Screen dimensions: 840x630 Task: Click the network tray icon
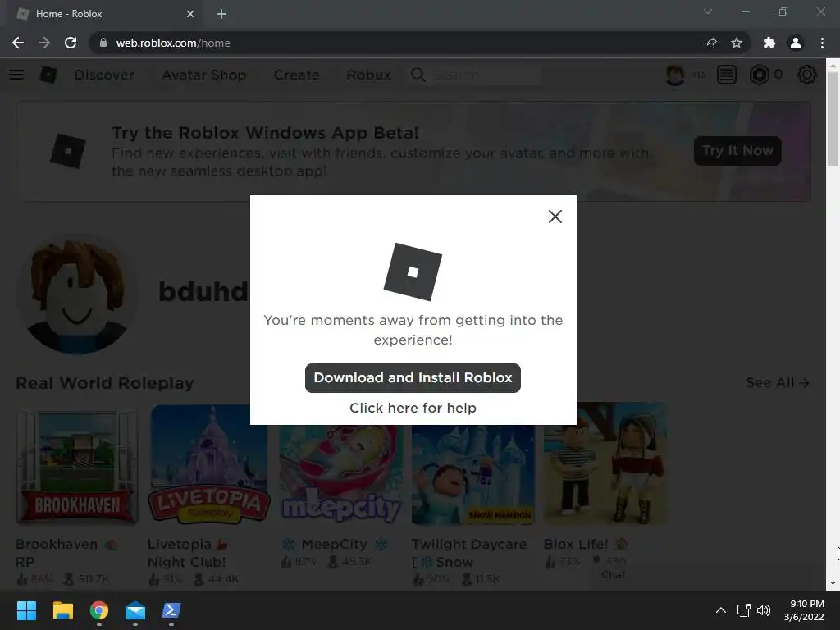(x=743, y=610)
